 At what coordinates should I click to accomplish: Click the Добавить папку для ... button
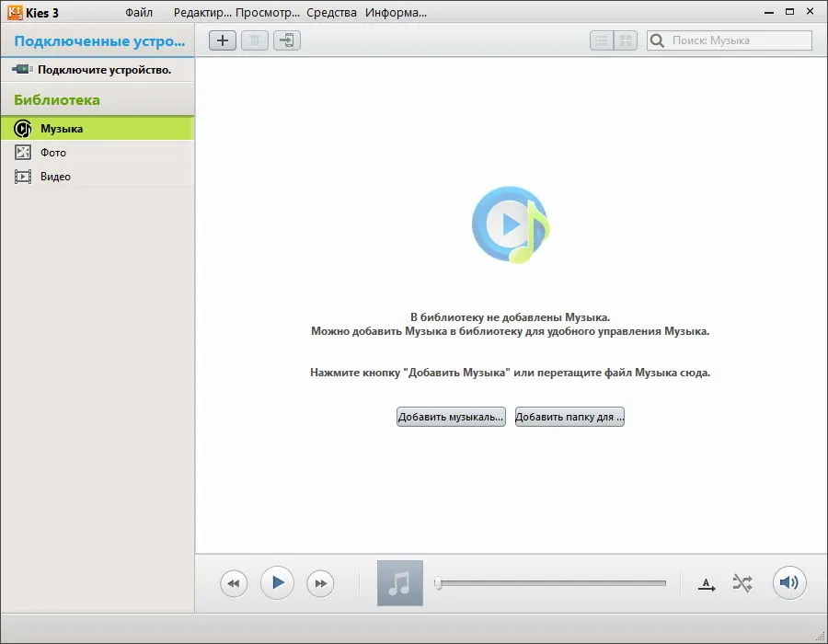[x=569, y=417]
